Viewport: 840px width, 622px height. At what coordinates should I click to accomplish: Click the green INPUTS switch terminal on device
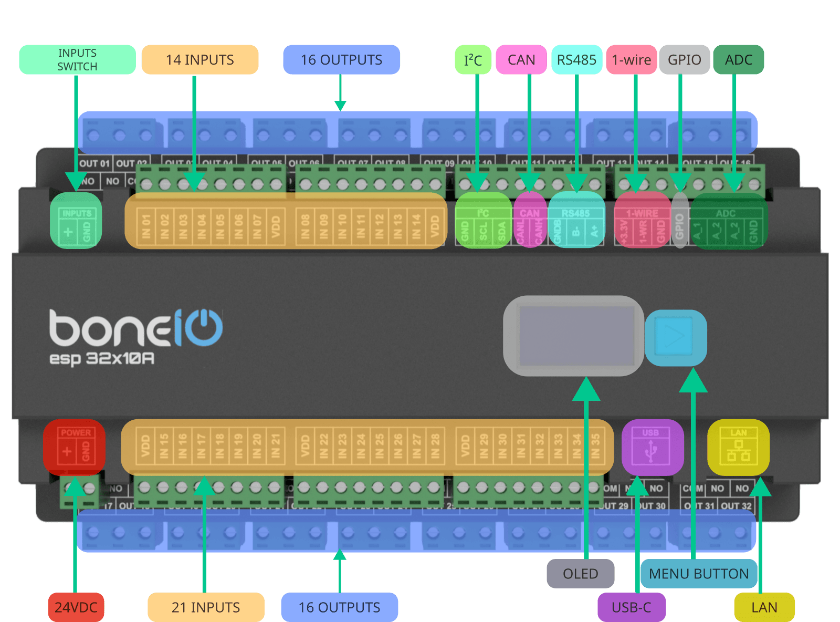click(76, 220)
